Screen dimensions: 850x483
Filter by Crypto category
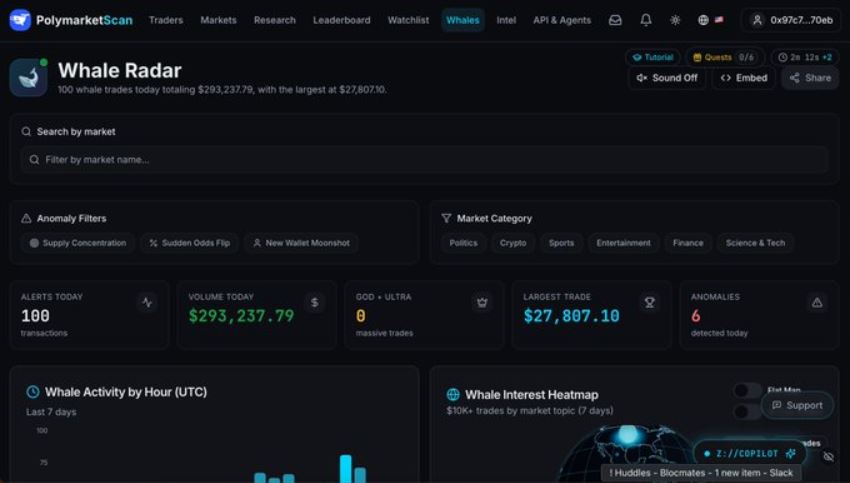pos(513,243)
